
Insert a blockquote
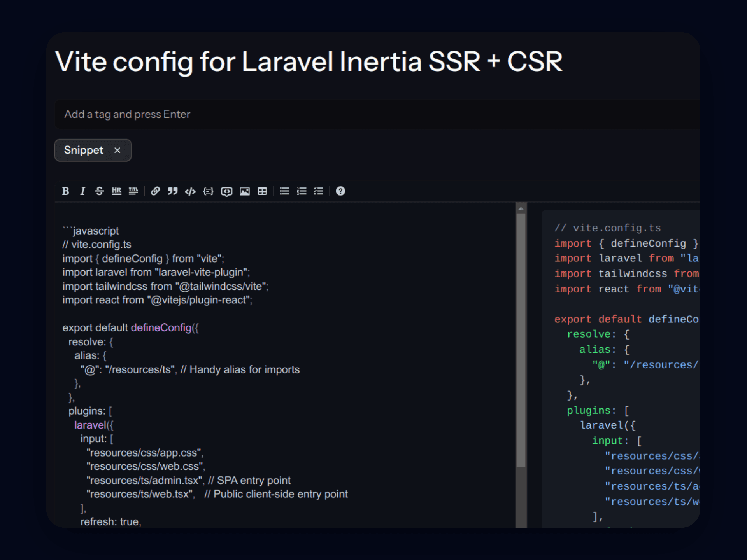coord(173,191)
